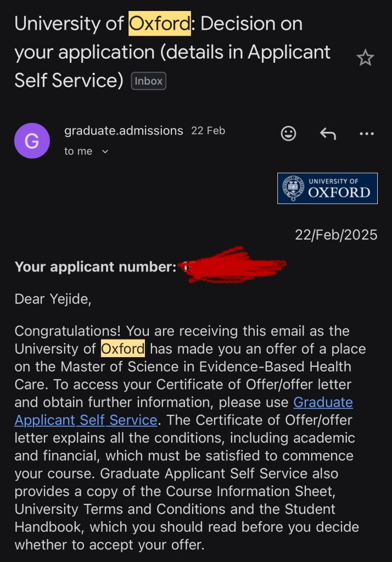Tap the Inbox label chip
The height and width of the screenshot is (562, 392).
tap(149, 81)
